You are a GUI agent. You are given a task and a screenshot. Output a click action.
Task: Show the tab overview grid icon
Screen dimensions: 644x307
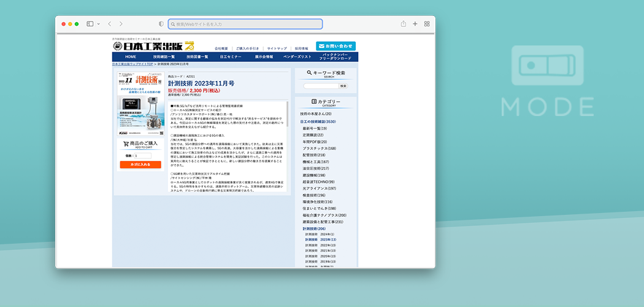pos(427,24)
